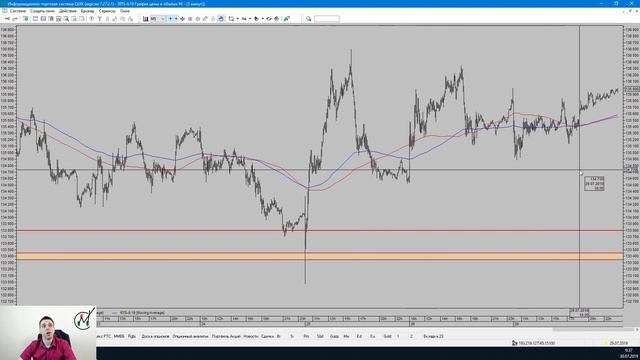Screen dimensions: 640x360
Task: Switch to the Портфель Акций tab
Action: click(226, 336)
